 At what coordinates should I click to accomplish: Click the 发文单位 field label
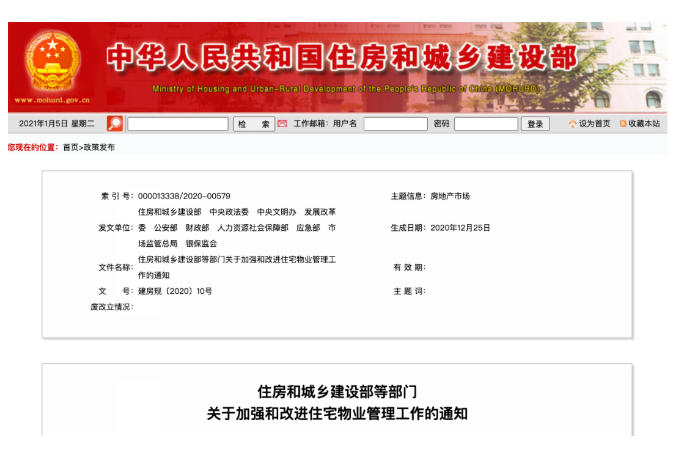(x=116, y=228)
